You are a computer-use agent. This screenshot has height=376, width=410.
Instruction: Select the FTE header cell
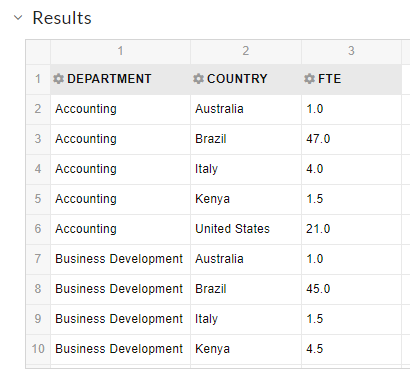point(351,79)
